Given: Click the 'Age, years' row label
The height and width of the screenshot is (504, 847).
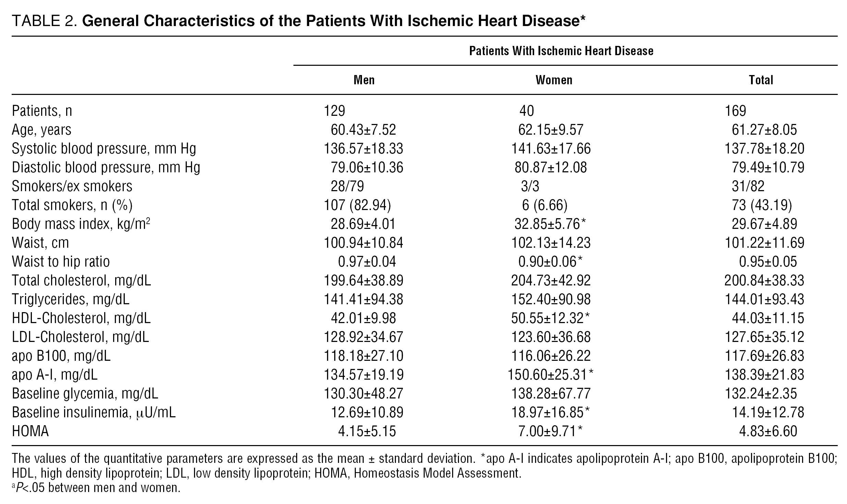Looking at the screenshot, I should (41, 130).
